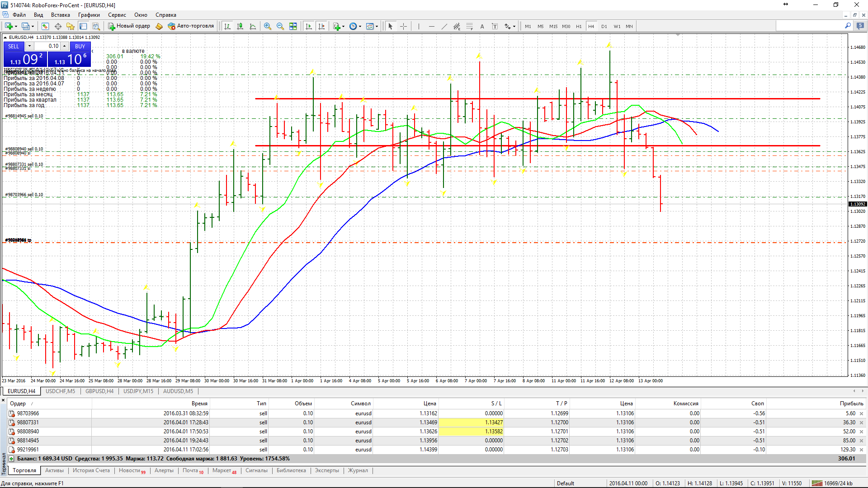Viewport: 868px width, 488px height.
Task: Toggle the Авто-торговля button
Action: point(191,26)
